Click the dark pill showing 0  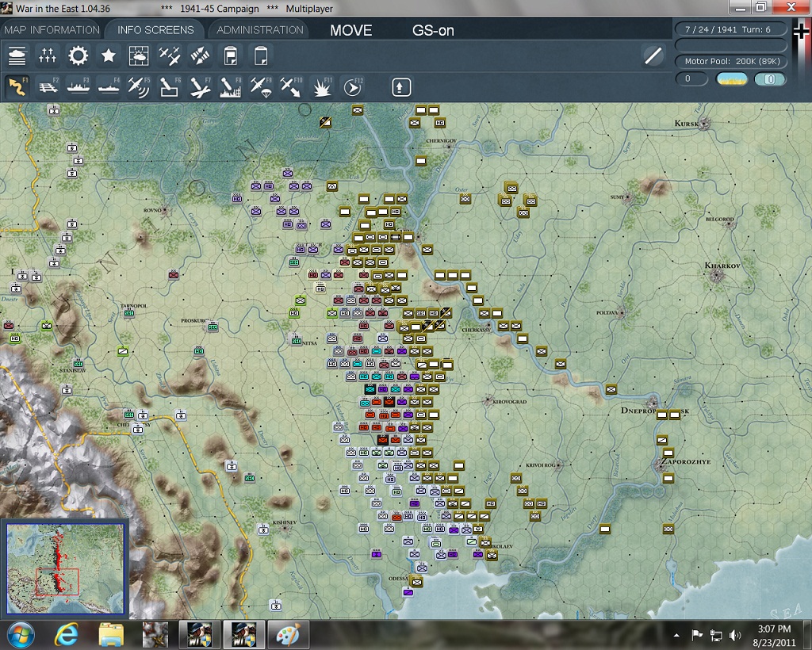pos(691,78)
